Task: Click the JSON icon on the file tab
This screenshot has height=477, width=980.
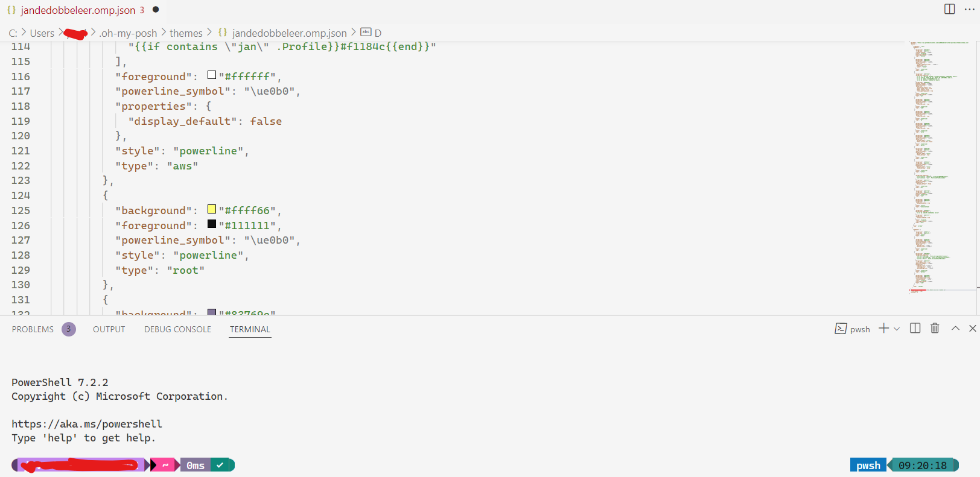Action: coord(10,10)
